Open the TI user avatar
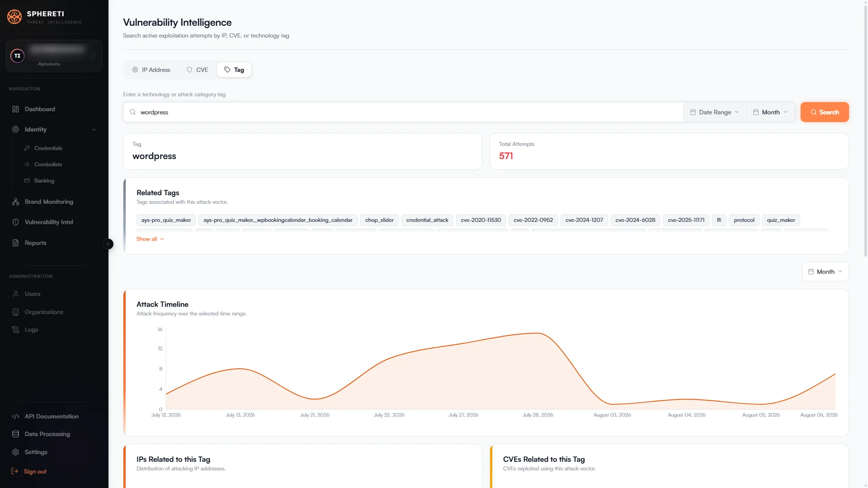 (x=17, y=56)
